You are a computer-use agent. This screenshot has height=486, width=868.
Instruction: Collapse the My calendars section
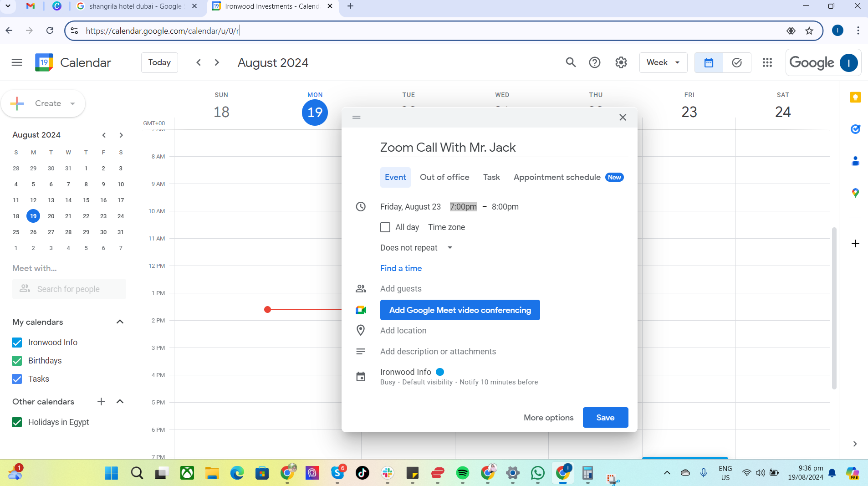[120, 322]
